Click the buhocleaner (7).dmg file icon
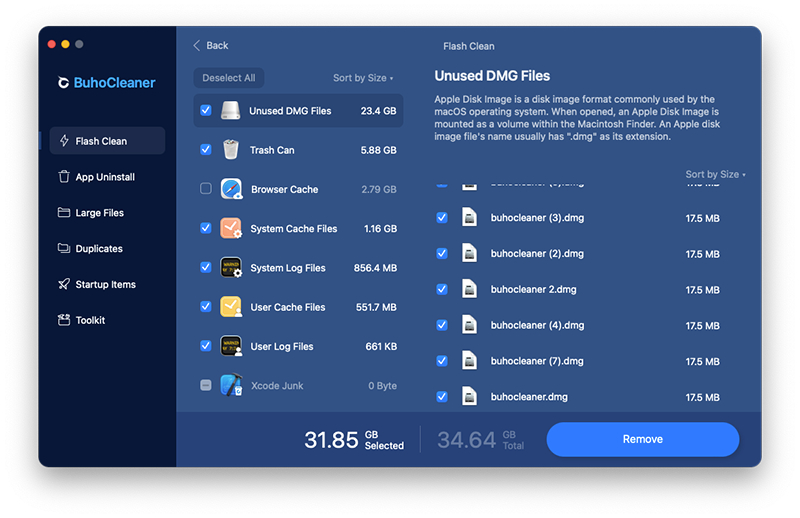Screen dimensions: 800x518 click(469, 360)
